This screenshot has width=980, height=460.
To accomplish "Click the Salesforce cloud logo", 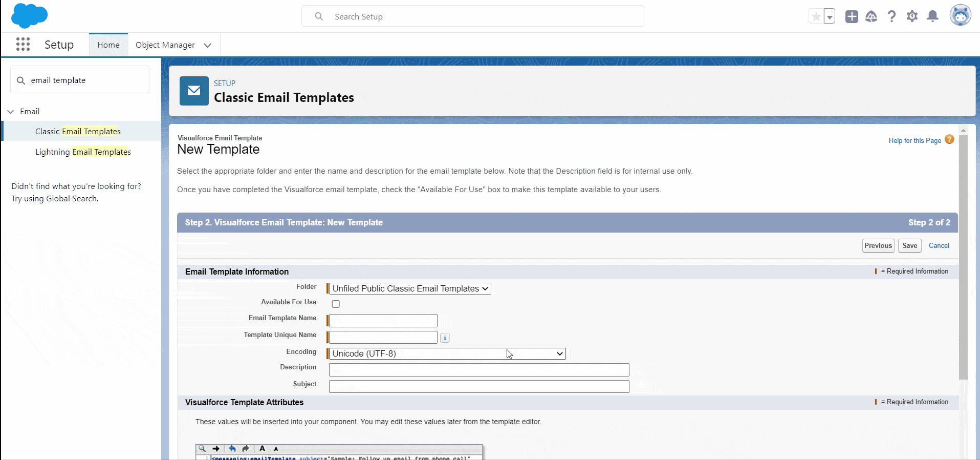I will point(29,15).
